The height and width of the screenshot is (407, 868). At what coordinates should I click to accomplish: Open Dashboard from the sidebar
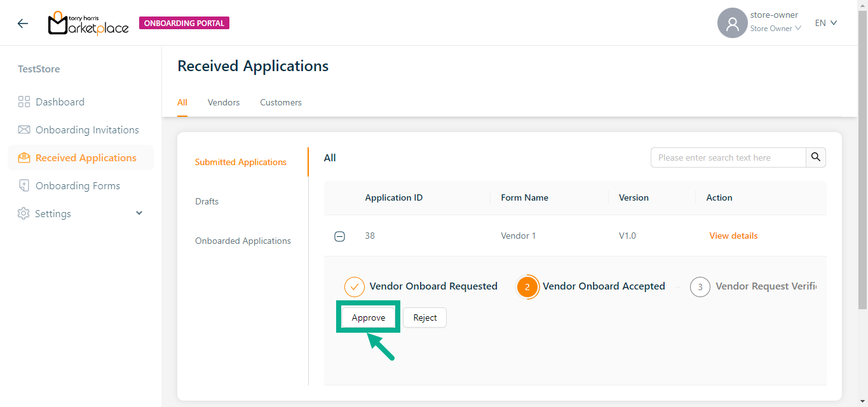[60, 102]
